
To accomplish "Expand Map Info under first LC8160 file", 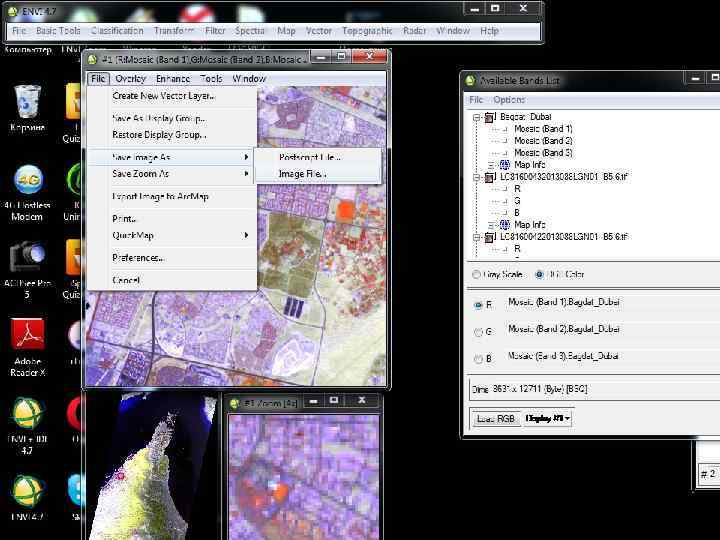I will [x=491, y=225].
